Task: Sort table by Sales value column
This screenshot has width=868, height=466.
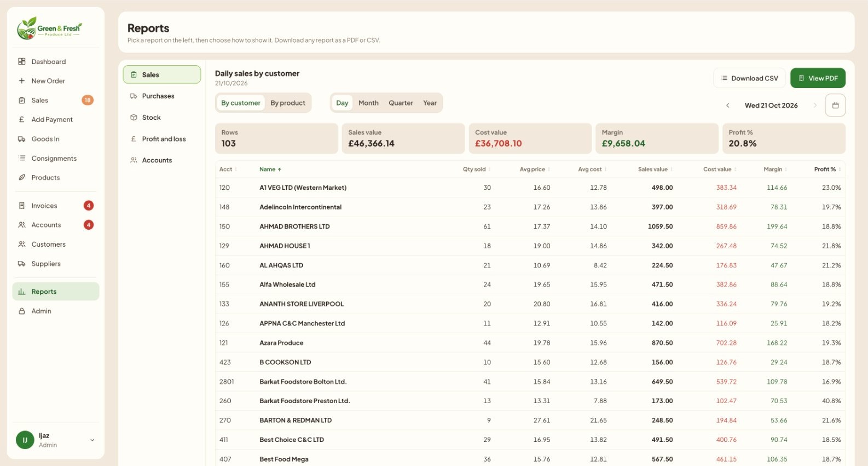Action: pyautogui.click(x=655, y=169)
